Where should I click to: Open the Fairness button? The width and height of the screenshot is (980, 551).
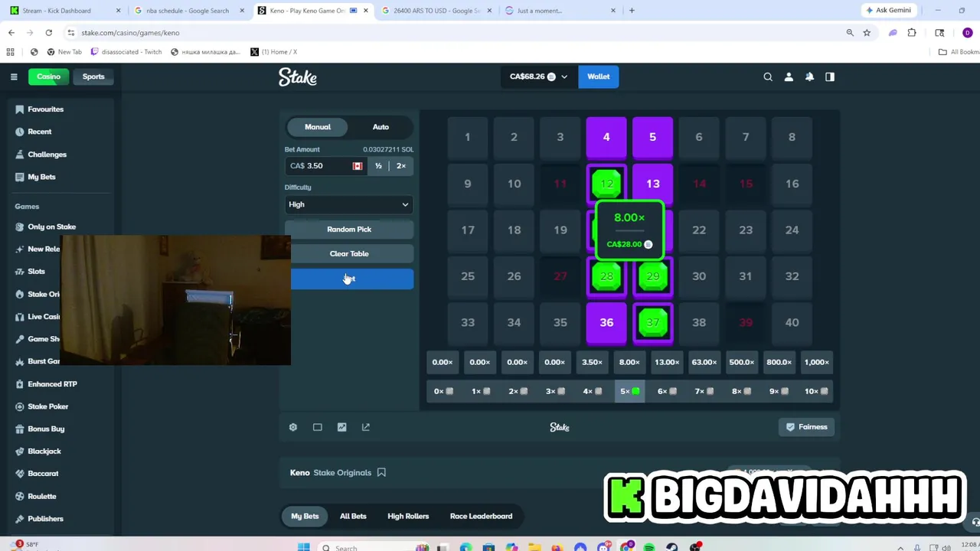[807, 427]
